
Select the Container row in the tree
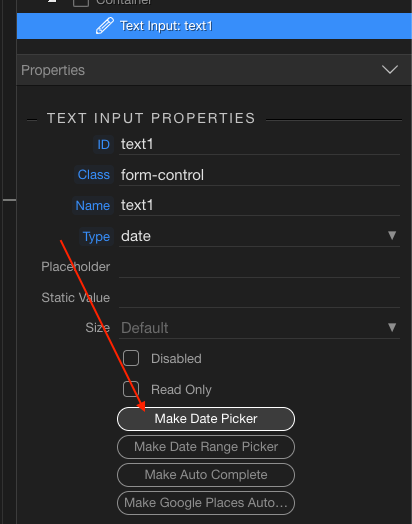coord(214,4)
